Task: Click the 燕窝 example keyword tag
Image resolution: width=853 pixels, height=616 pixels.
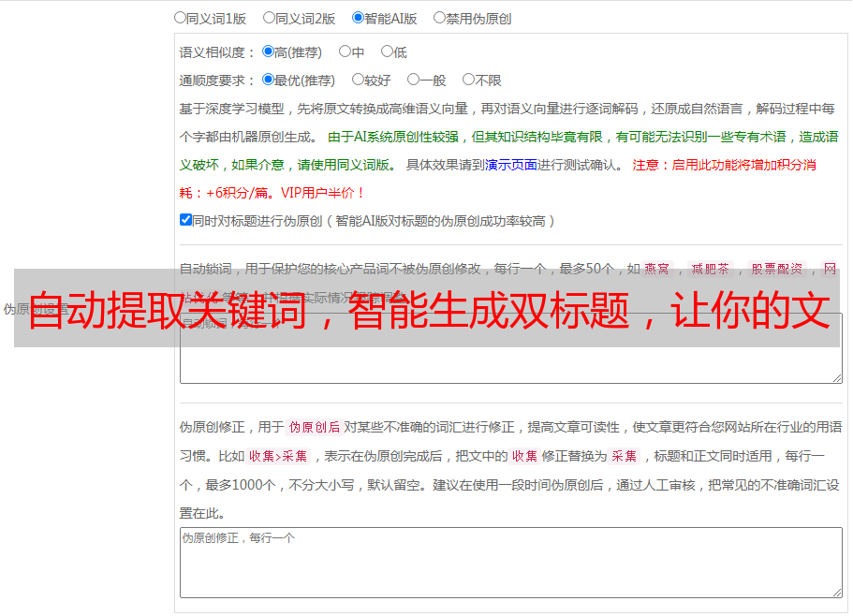Action: coord(657,269)
